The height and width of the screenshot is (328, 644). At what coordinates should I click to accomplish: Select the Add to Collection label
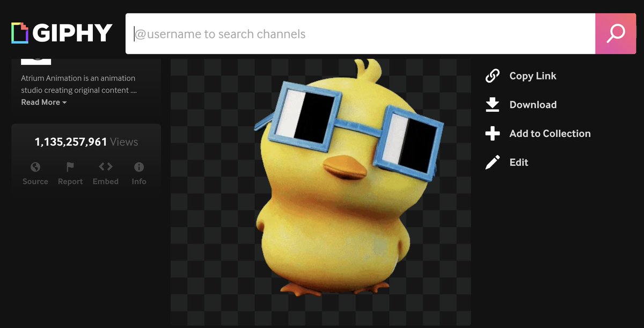tap(550, 134)
